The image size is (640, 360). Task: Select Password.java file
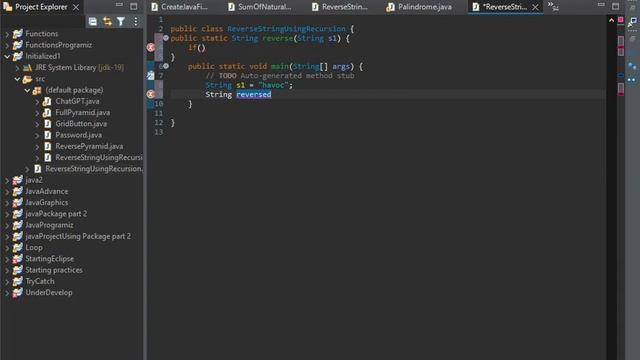(x=78, y=135)
